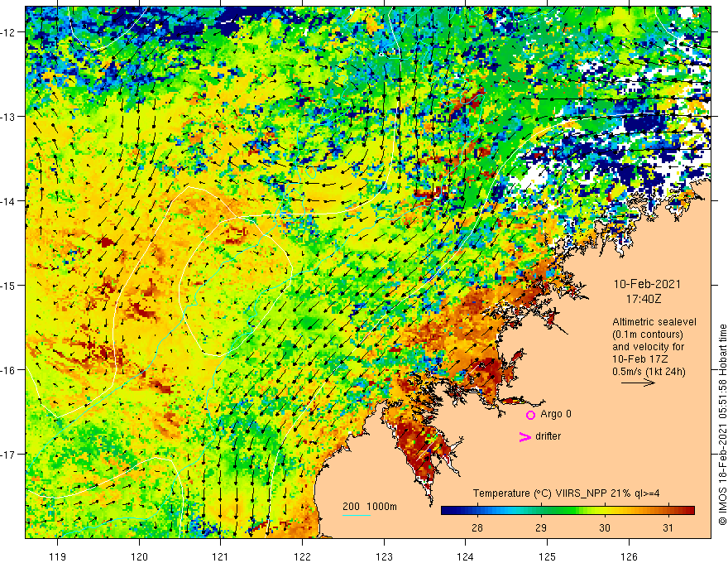The image size is (728, 563).
Task: Click the cyan 200 1000m depth contour line sample
Action: tap(357, 515)
